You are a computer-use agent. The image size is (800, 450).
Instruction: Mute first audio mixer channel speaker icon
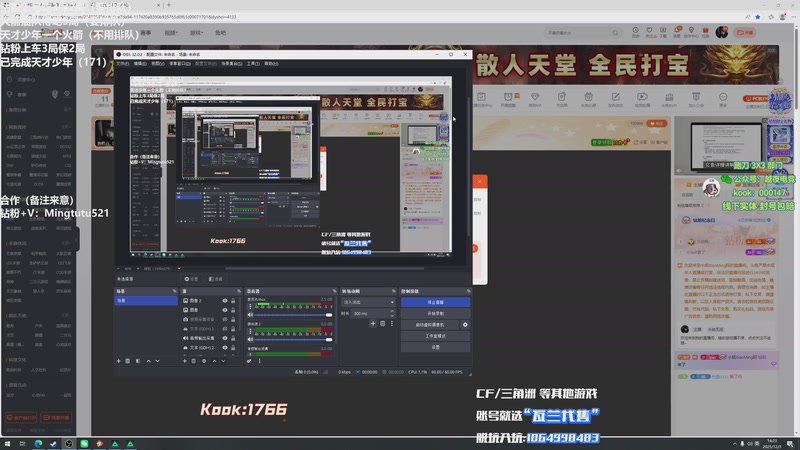[x=250, y=315]
